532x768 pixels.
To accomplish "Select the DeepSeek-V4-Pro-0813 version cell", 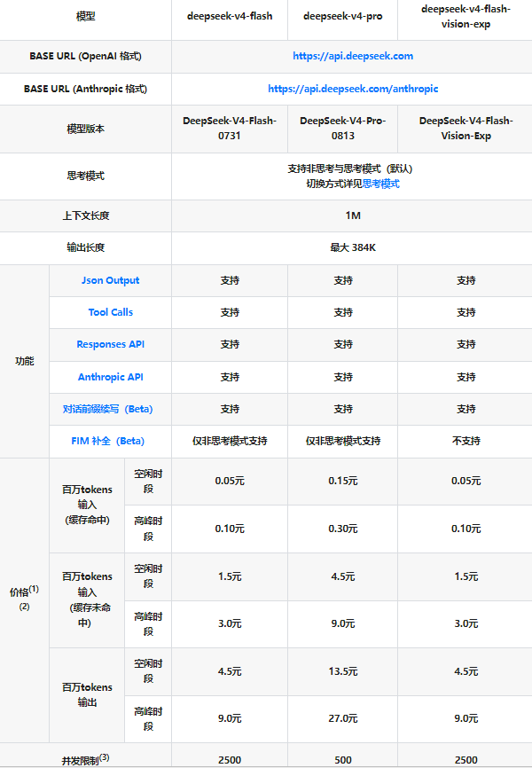I will click(x=343, y=128).
